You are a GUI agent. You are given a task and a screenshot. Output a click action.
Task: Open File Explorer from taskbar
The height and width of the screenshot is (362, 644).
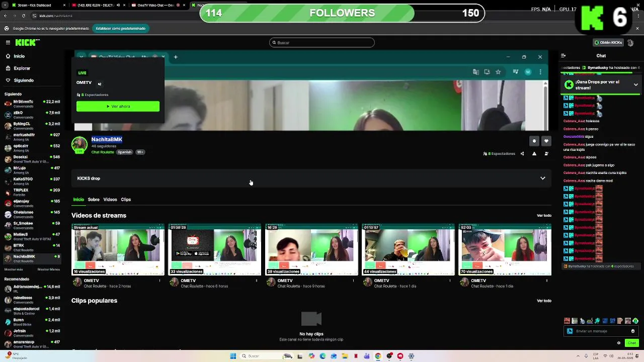point(345,356)
